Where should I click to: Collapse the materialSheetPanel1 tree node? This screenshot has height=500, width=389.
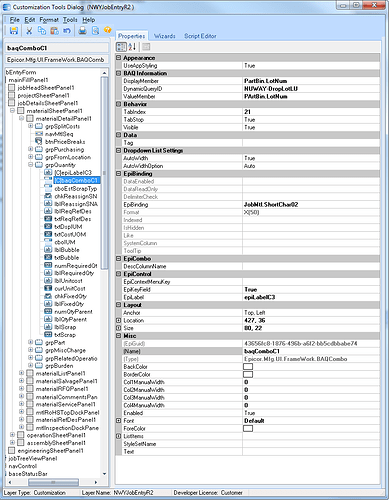[12, 110]
